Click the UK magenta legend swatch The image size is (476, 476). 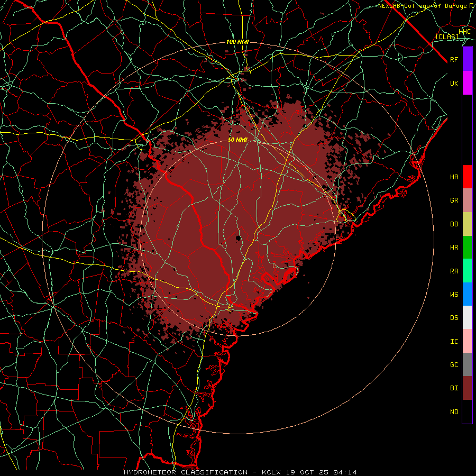pos(467,83)
